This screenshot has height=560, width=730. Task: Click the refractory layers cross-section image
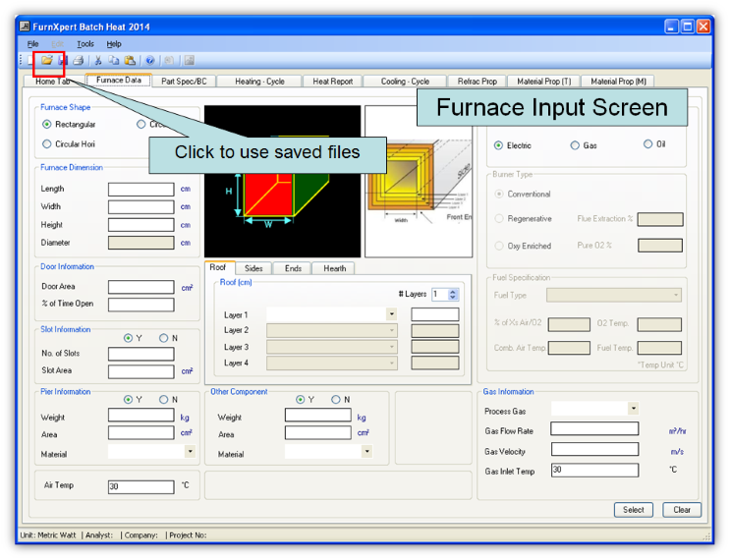(419, 182)
